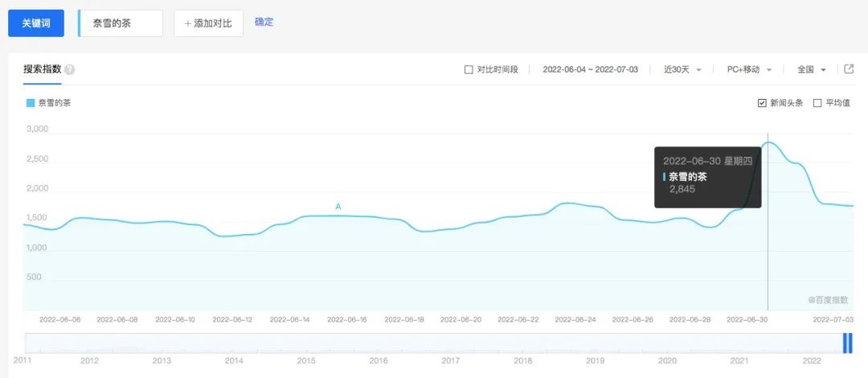Click year 2015 on the overview timeline
This screenshot has width=868, height=378.
(306, 361)
